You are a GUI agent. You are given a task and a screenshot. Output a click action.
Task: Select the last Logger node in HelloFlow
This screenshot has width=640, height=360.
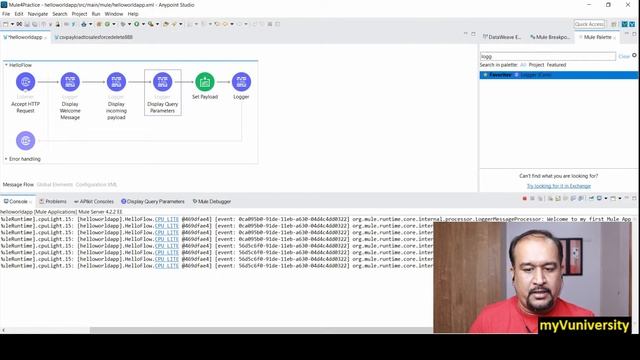pyautogui.click(x=241, y=82)
